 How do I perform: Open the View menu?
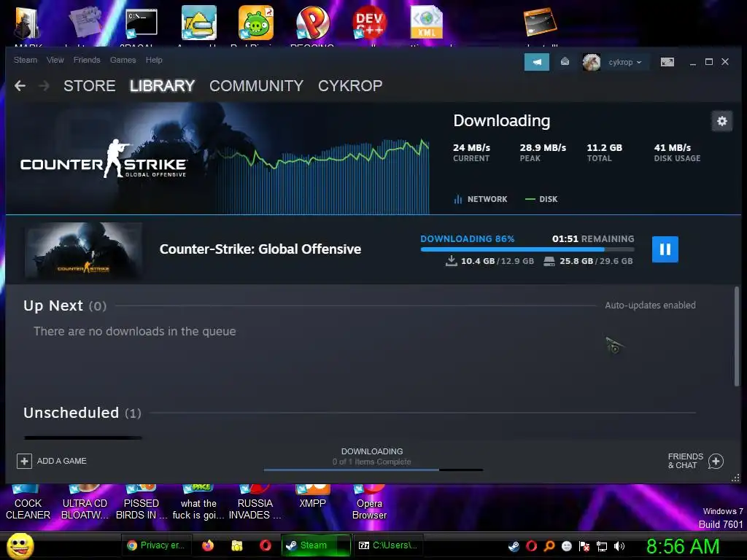point(55,60)
